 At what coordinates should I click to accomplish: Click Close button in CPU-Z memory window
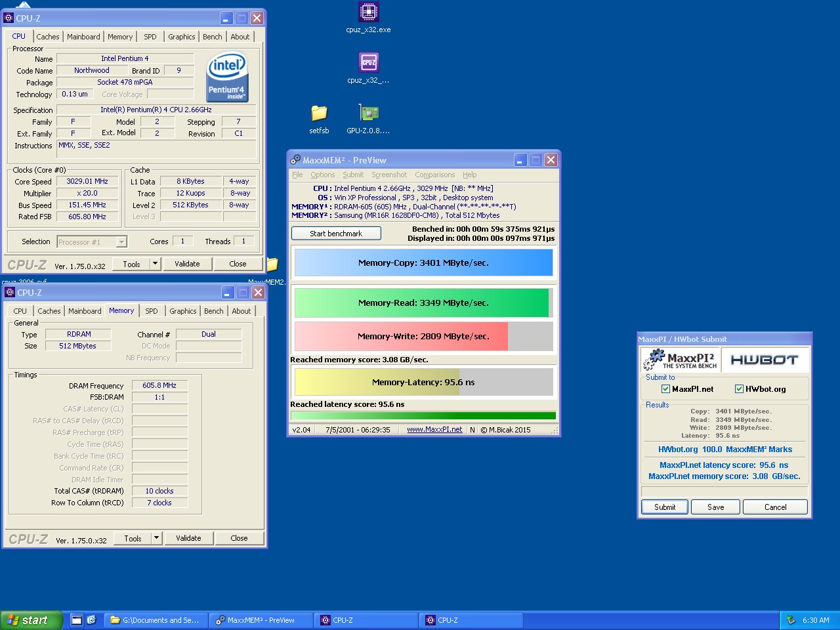[239, 538]
